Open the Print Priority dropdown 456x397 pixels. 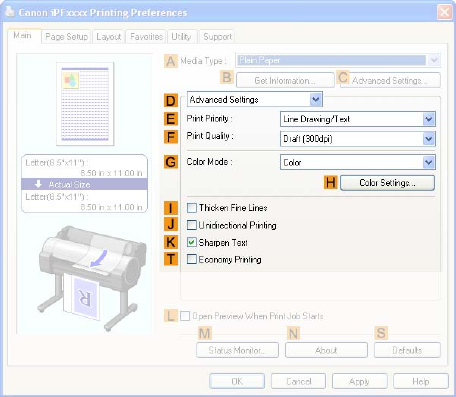358,119
